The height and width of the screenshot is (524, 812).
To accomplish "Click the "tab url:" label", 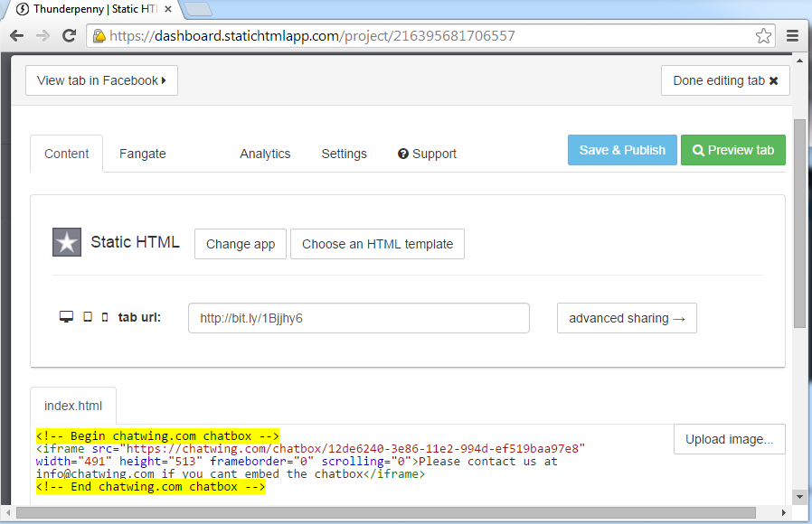I will pyautogui.click(x=139, y=317).
